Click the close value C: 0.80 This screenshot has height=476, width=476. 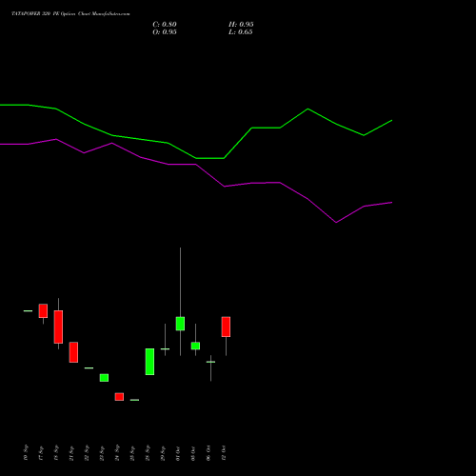click(165, 25)
